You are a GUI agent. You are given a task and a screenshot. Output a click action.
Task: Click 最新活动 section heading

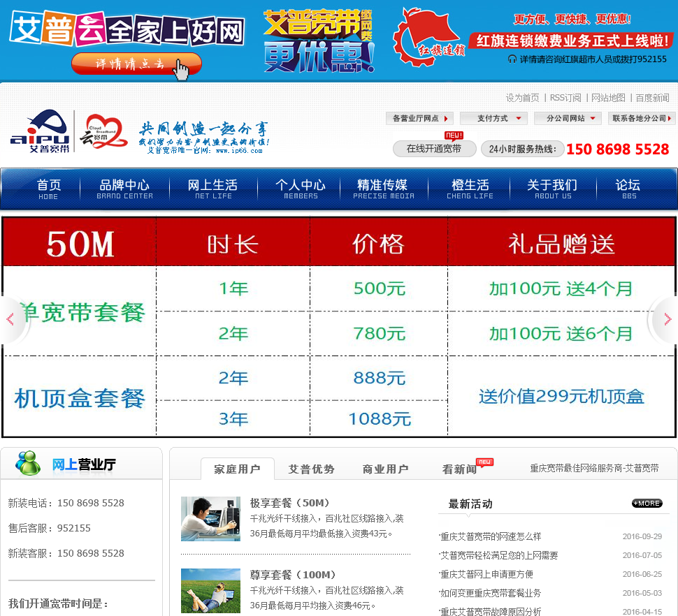[x=470, y=504]
